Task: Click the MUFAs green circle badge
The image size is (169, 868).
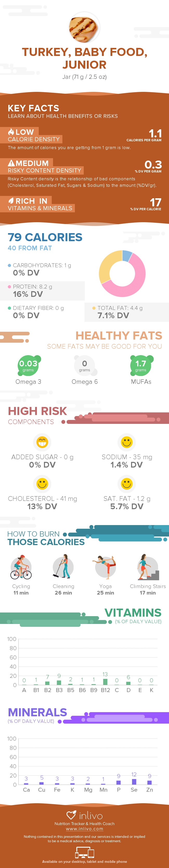Action: click(x=141, y=365)
